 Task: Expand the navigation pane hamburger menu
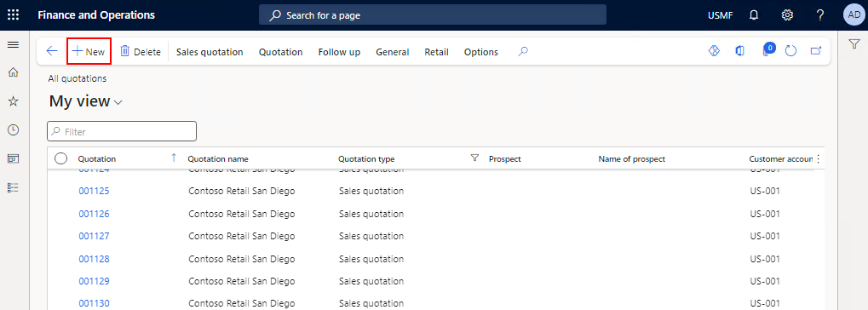pos(14,45)
